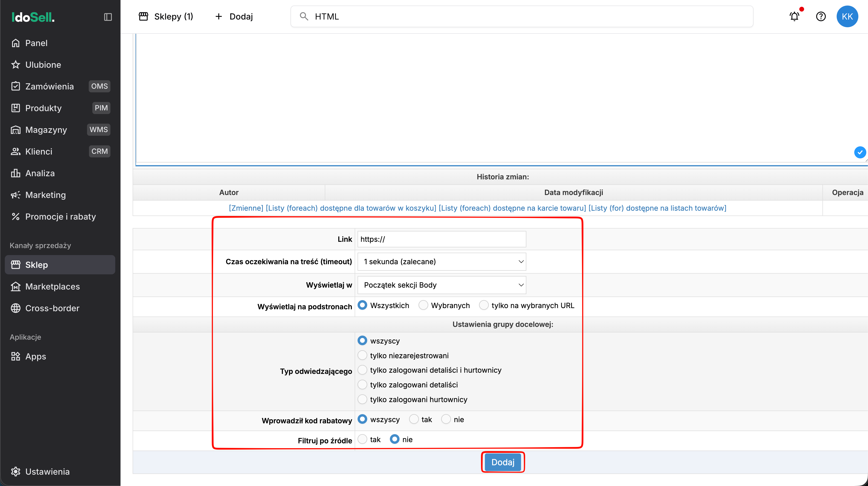The width and height of the screenshot is (868, 486).
Task: Open the Marketplaces icon
Action: [x=15, y=287]
